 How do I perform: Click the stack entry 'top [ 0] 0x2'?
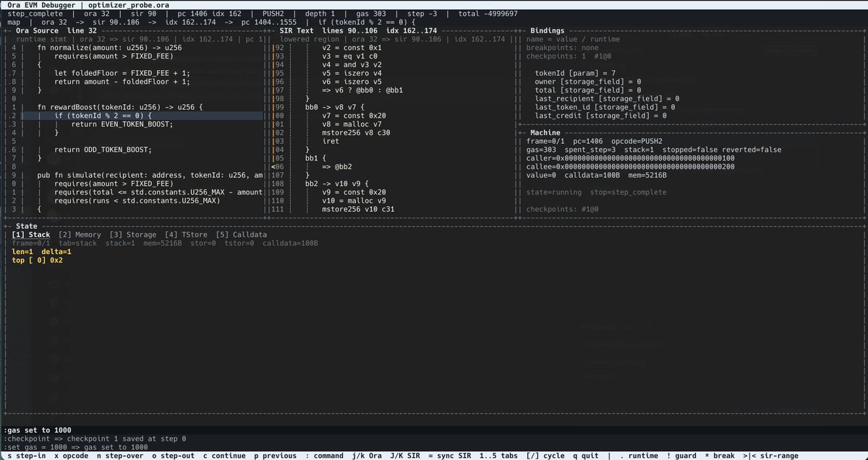38,260
